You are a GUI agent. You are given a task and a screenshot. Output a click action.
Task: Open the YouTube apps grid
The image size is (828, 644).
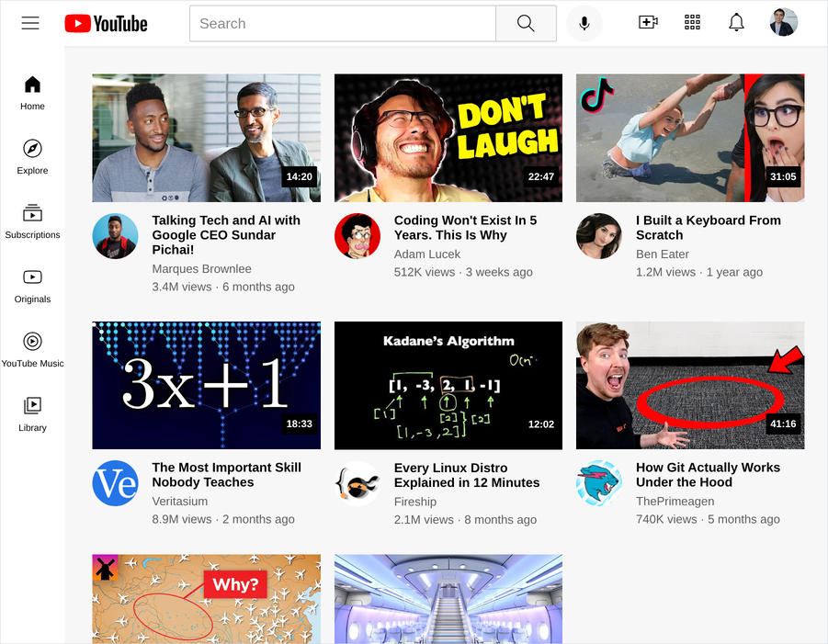pos(692,23)
